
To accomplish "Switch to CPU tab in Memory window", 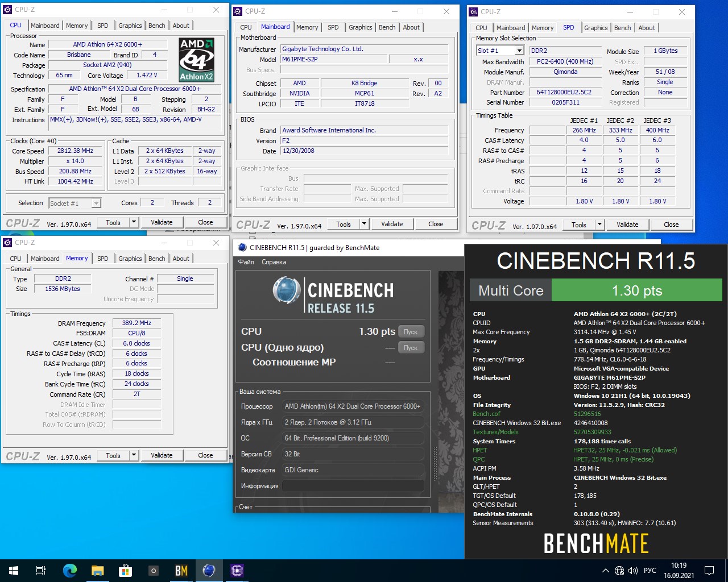I will (x=16, y=259).
